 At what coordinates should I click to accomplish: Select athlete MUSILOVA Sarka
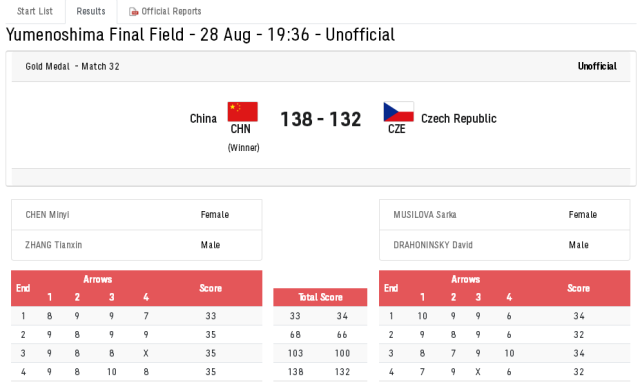tap(425, 215)
